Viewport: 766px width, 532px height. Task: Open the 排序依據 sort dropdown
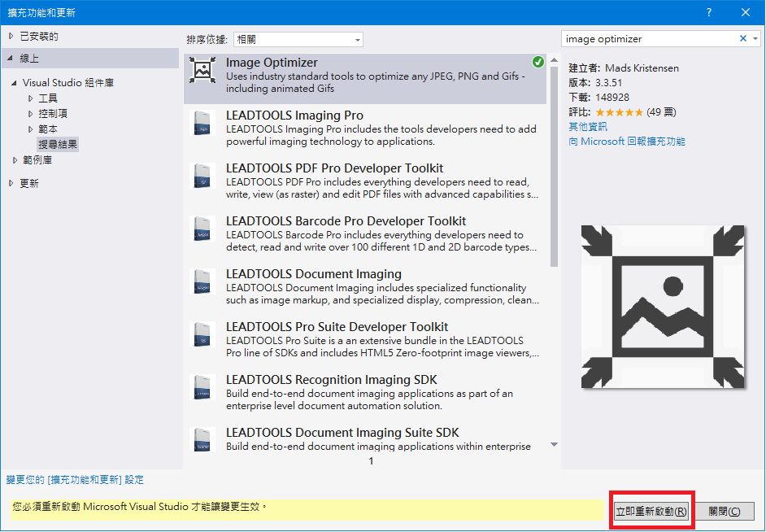pos(298,40)
